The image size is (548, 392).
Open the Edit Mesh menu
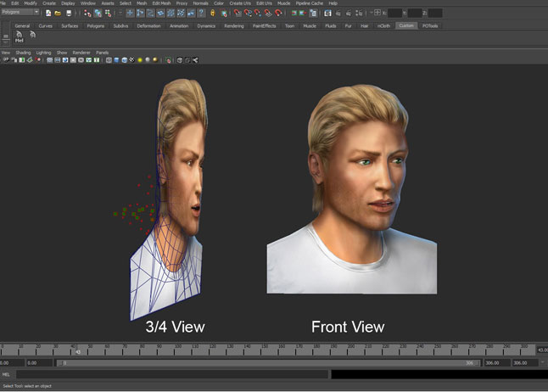[x=161, y=3]
